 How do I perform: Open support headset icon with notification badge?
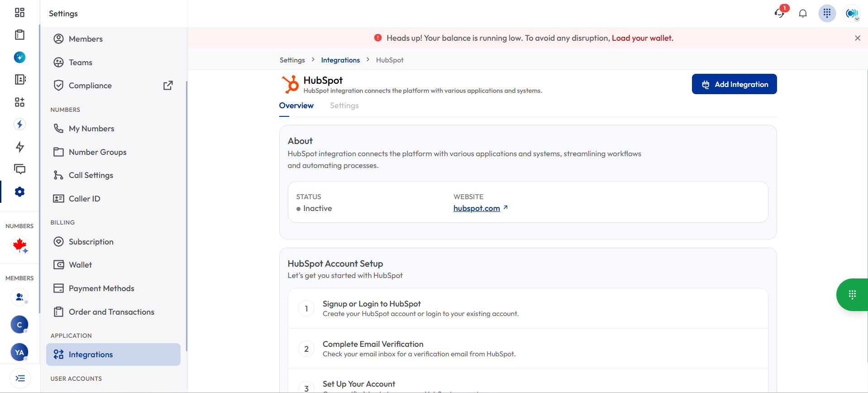(780, 12)
